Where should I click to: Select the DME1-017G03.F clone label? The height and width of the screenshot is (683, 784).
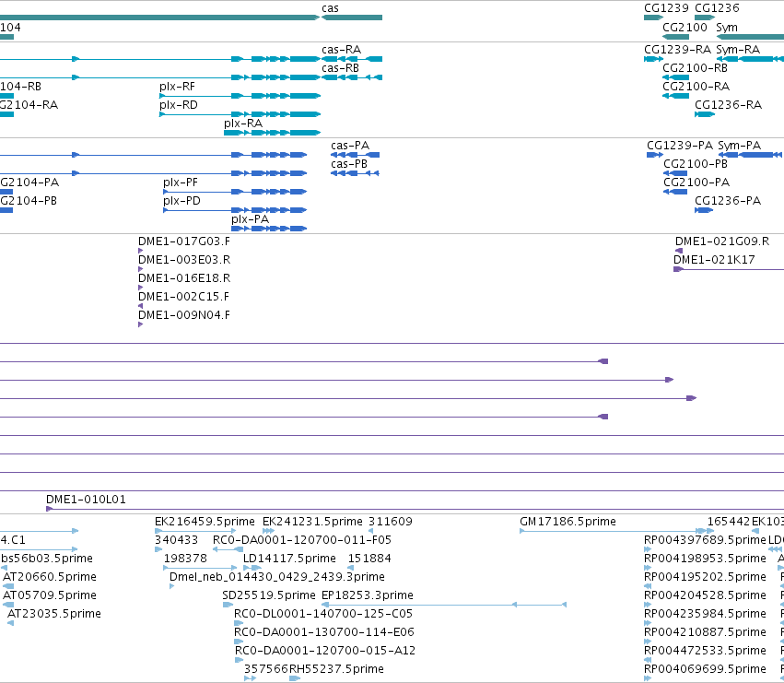(x=184, y=241)
